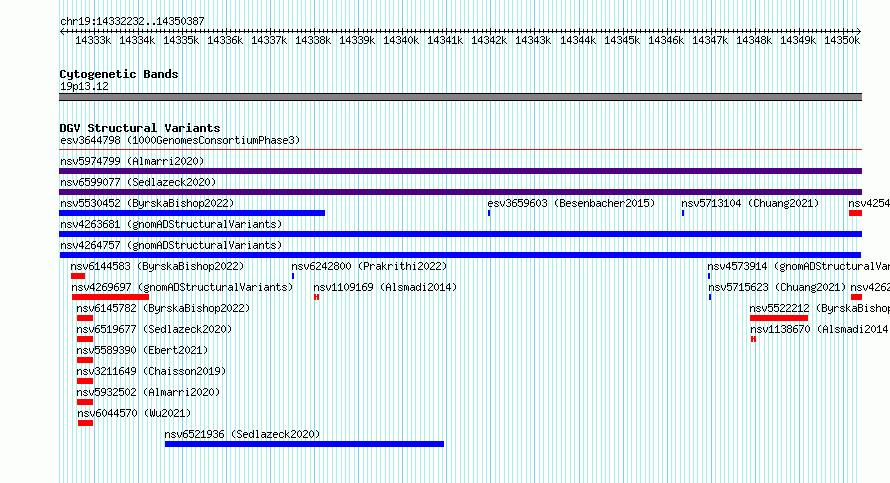Click the blue nsv4264757 variant bar

coord(460,255)
